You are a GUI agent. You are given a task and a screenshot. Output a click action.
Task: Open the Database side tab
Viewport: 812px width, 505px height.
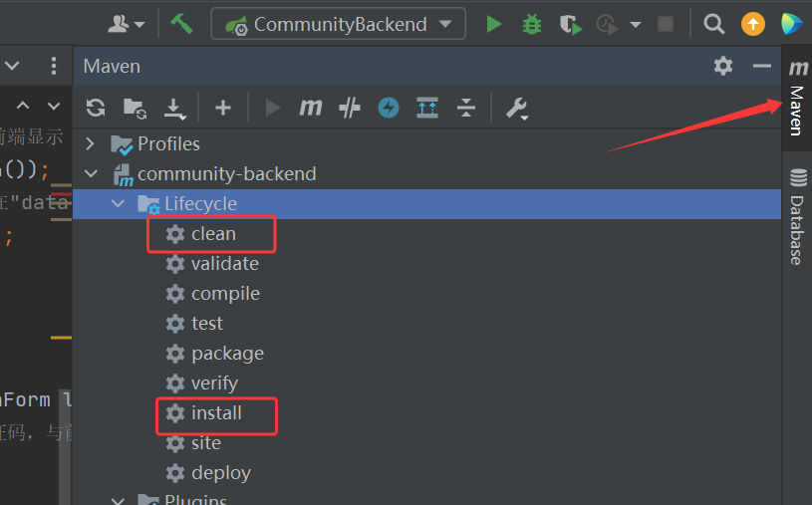(x=797, y=217)
